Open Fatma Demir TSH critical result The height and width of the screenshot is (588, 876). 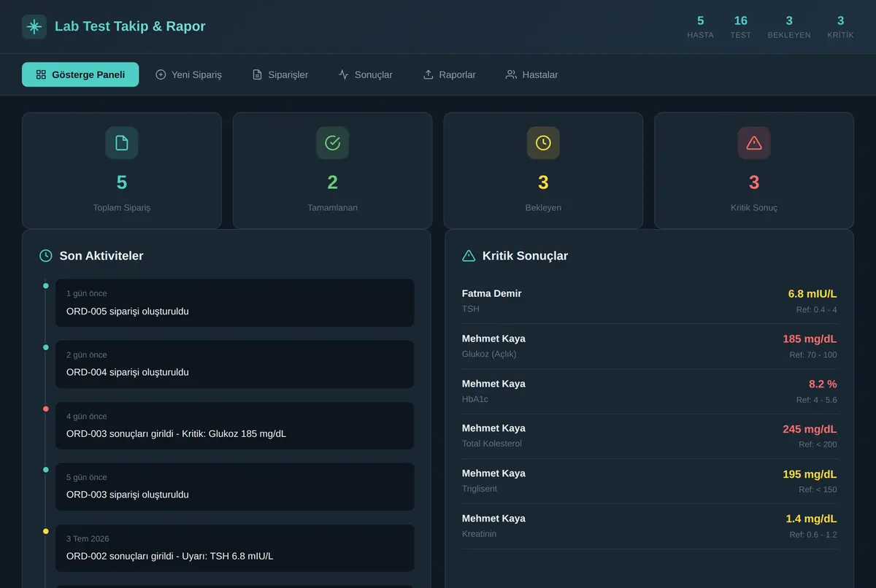pyautogui.click(x=650, y=301)
